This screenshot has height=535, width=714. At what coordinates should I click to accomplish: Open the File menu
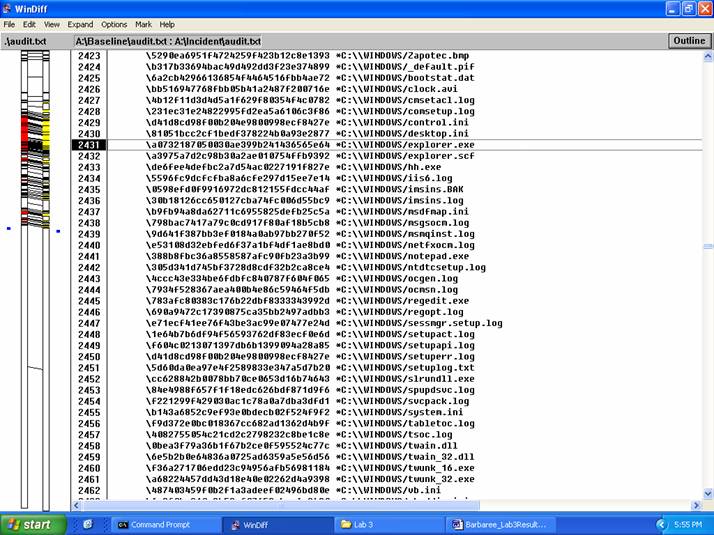[9, 24]
